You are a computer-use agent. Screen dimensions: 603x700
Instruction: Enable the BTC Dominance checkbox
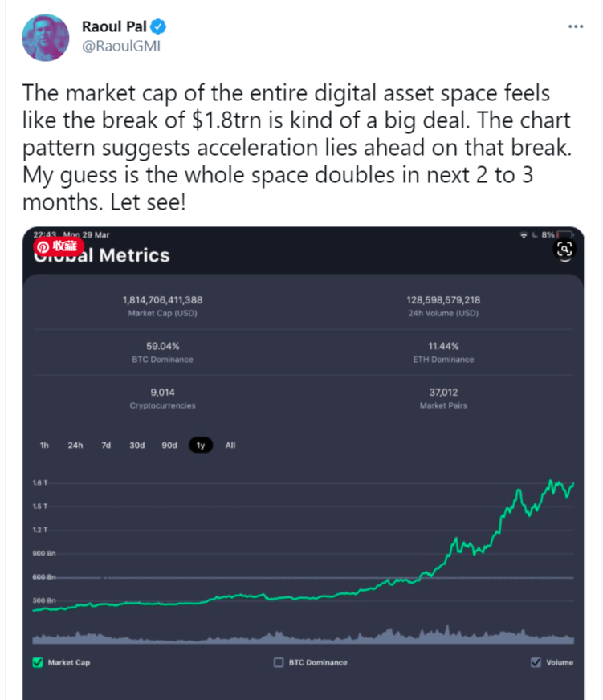(279, 662)
